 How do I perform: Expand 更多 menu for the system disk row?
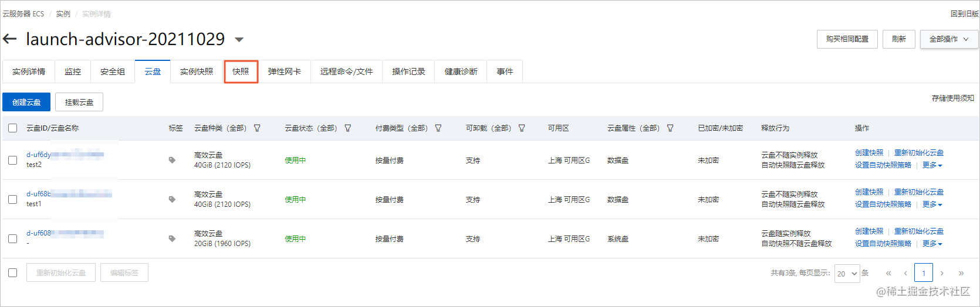(932, 244)
